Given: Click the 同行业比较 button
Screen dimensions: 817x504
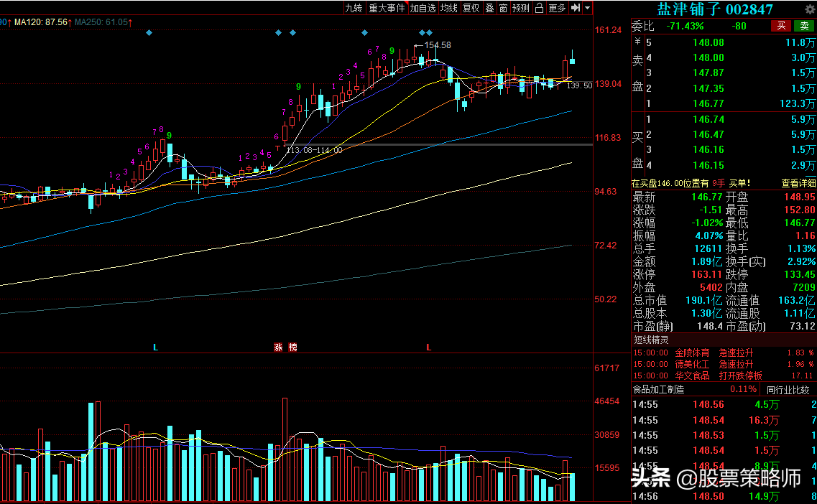Looking at the screenshot, I should (788, 390).
